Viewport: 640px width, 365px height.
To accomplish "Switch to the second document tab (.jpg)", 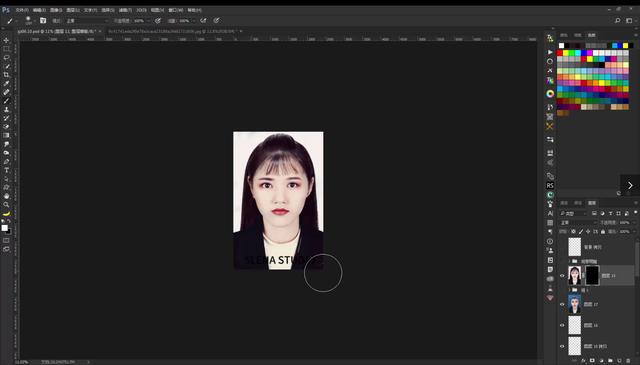I will coord(172,31).
